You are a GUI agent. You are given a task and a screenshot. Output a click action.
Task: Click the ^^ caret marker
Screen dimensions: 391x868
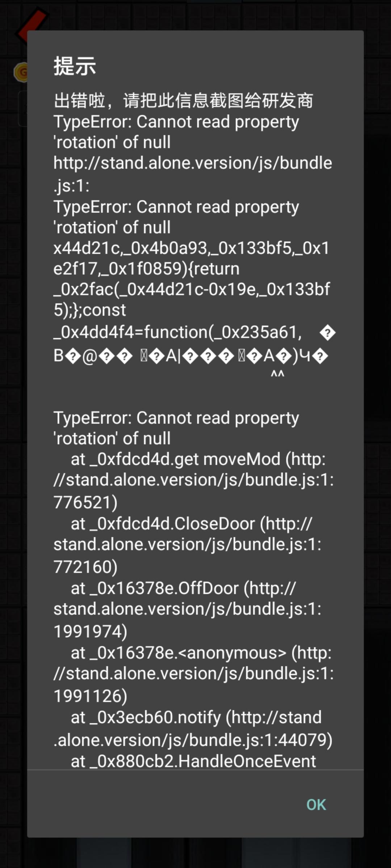point(277,374)
